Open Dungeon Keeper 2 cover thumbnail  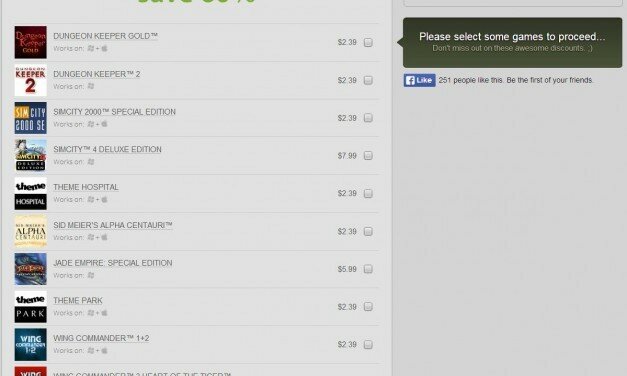click(x=30, y=80)
